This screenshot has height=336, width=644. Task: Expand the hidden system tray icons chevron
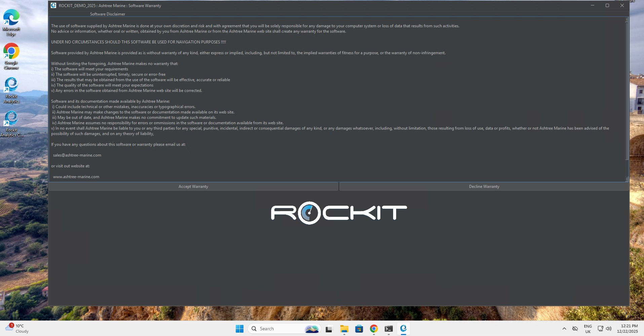pos(564,329)
